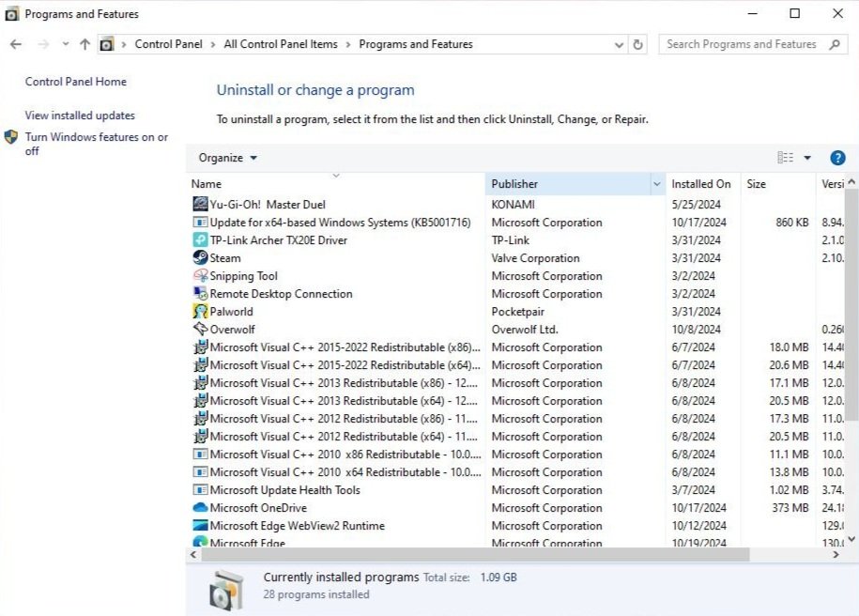Click the change view layout icon
The image size is (859, 616).
click(x=785, y=158)
